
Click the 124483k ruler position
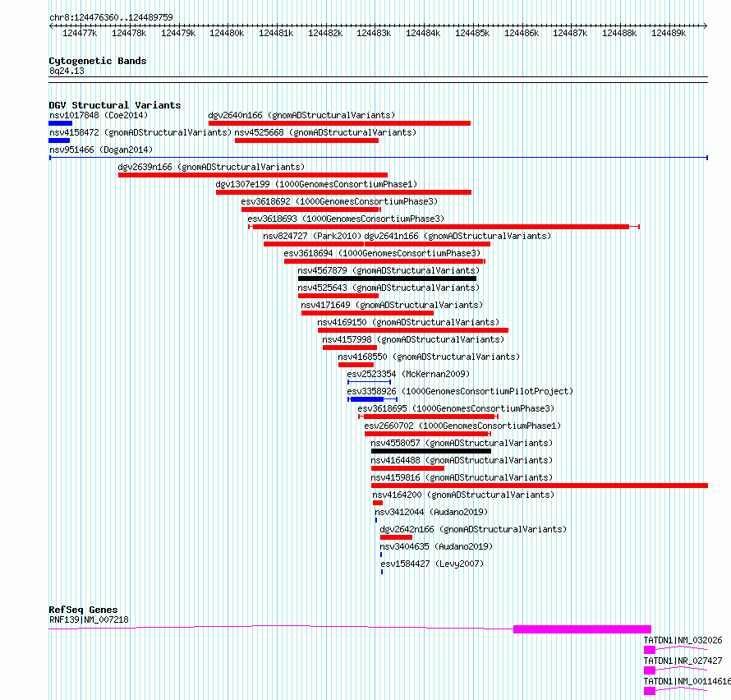coord(374,33)
